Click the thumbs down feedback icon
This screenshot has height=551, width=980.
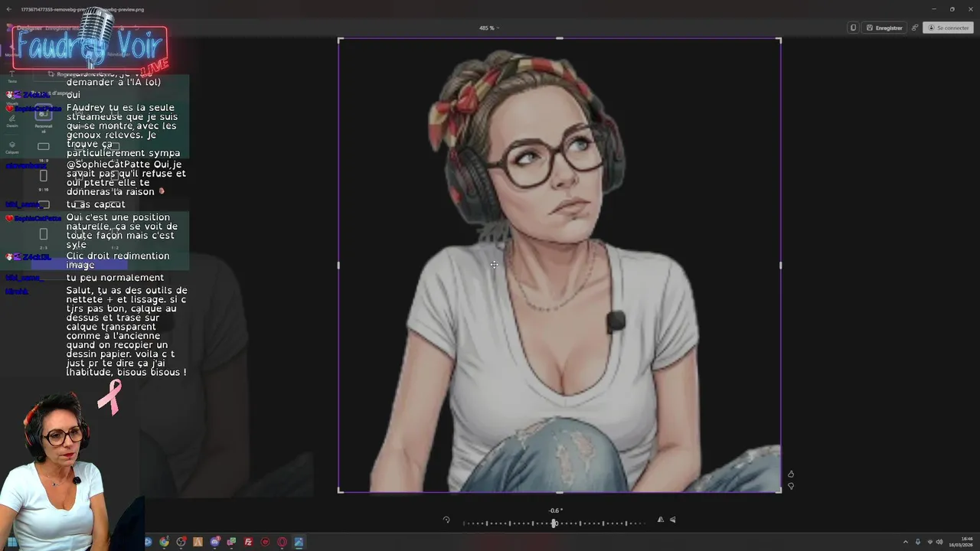pos(791,486)
